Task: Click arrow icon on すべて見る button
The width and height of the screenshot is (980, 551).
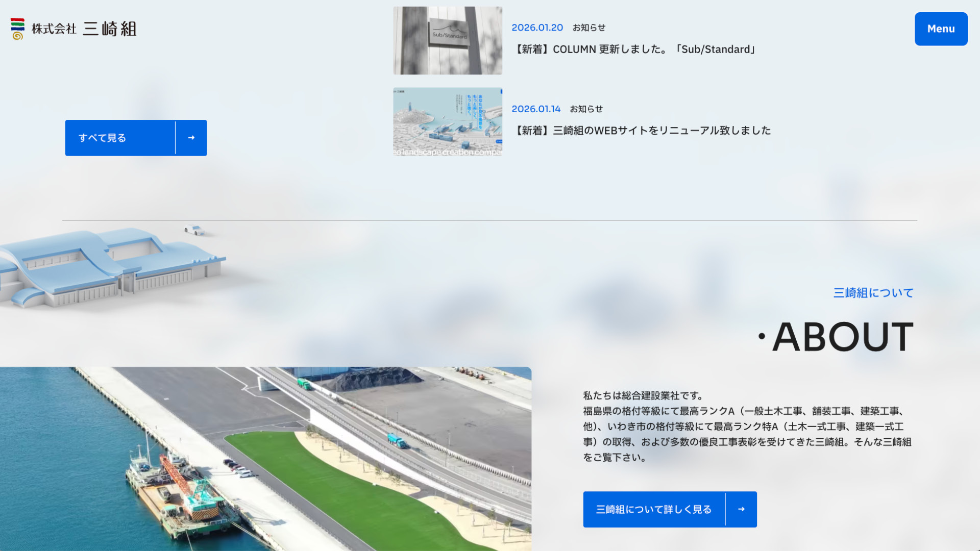Action: click(x=191, y=138)
